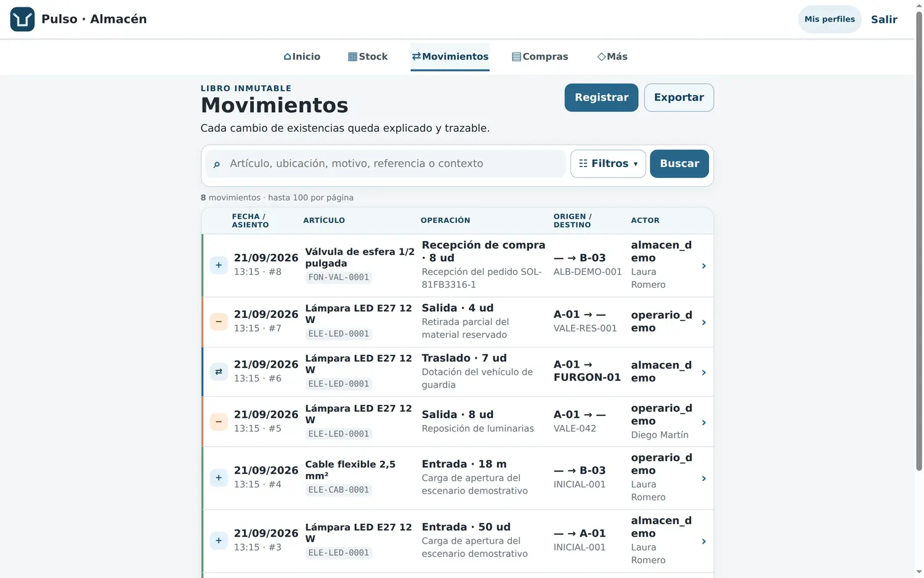Expand movement #8 row with its chevron
This screenshot has height=578, width=924.
tap(703, 266)
